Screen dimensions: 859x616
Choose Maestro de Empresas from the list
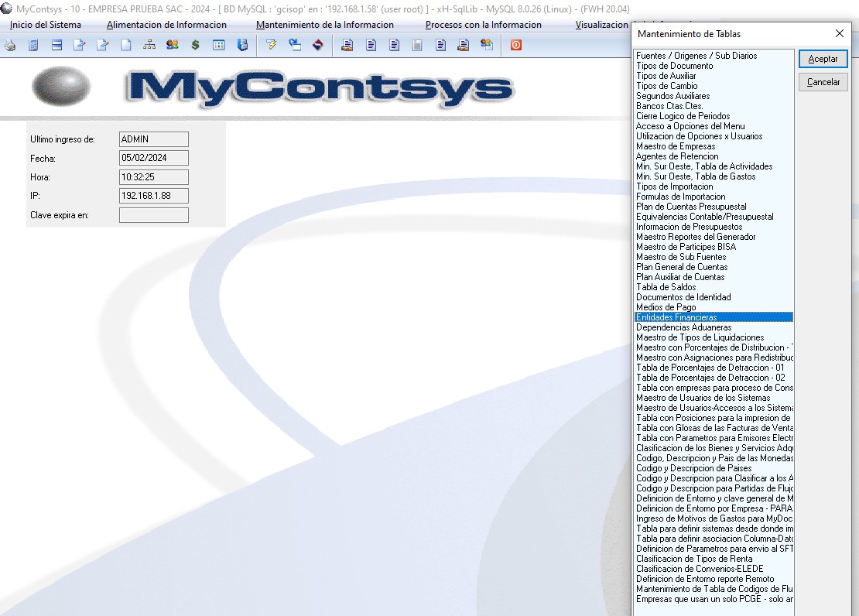point(676,146)
